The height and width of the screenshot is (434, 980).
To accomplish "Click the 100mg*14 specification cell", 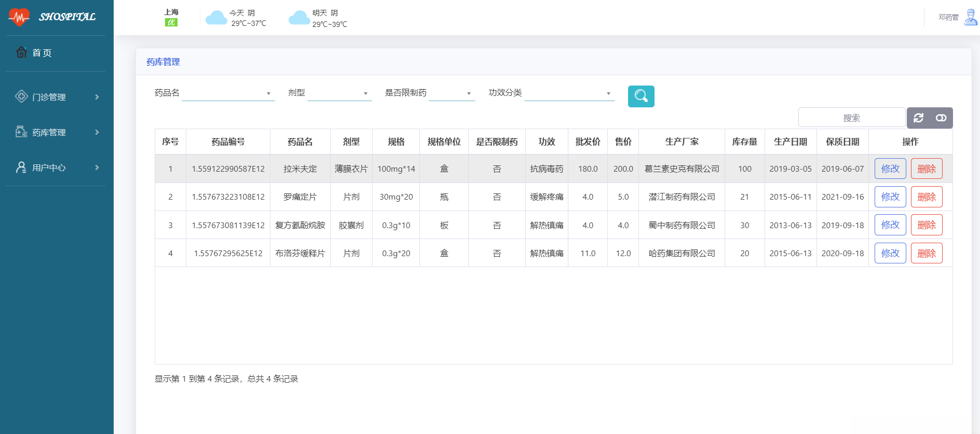I will click(x=396, y=169).
